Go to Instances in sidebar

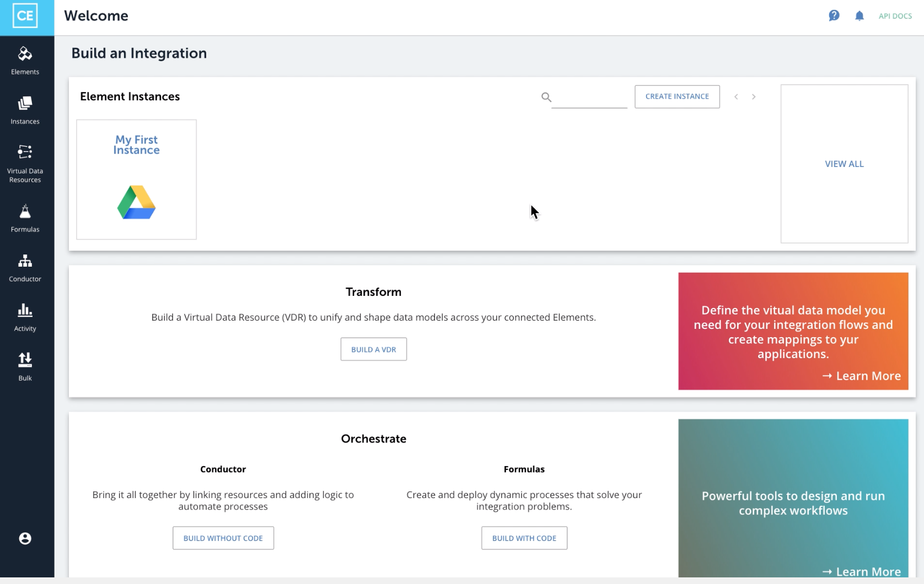point(25,104)
